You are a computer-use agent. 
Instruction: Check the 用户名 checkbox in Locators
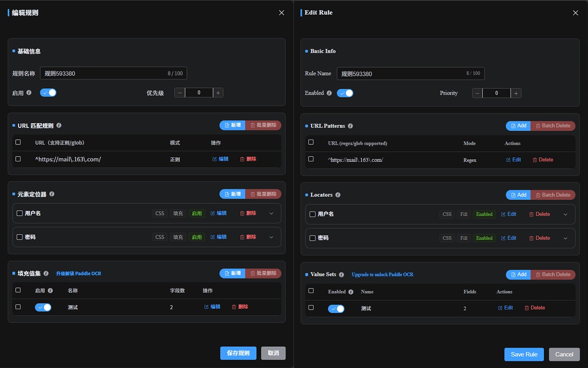click(x=313, y=214)
